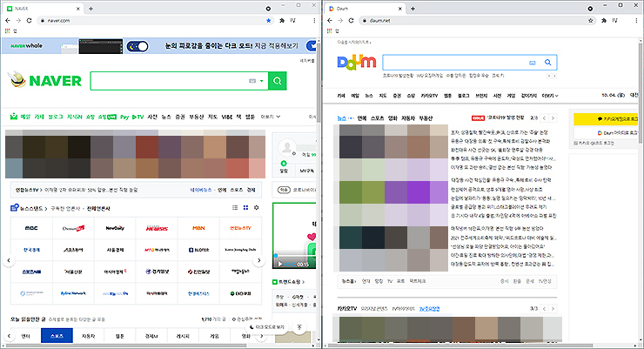Open Daum virtual keyboard icon in search box
The height and width of the screenshot is (349, 644).
533,63
